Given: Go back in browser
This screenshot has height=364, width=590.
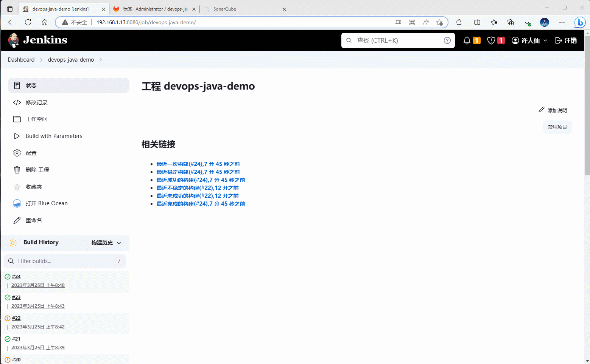Looking at the screenshot, I should (11, 22).
